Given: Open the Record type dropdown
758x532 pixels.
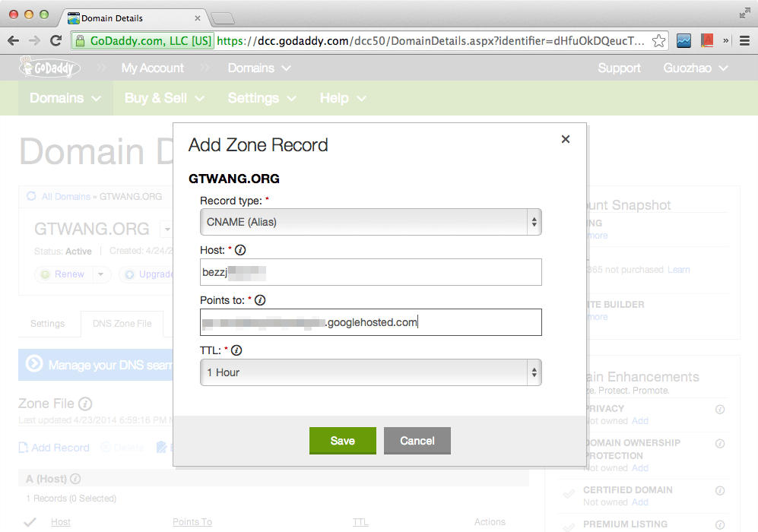Looking at the screenshot, I should point(370,222).
